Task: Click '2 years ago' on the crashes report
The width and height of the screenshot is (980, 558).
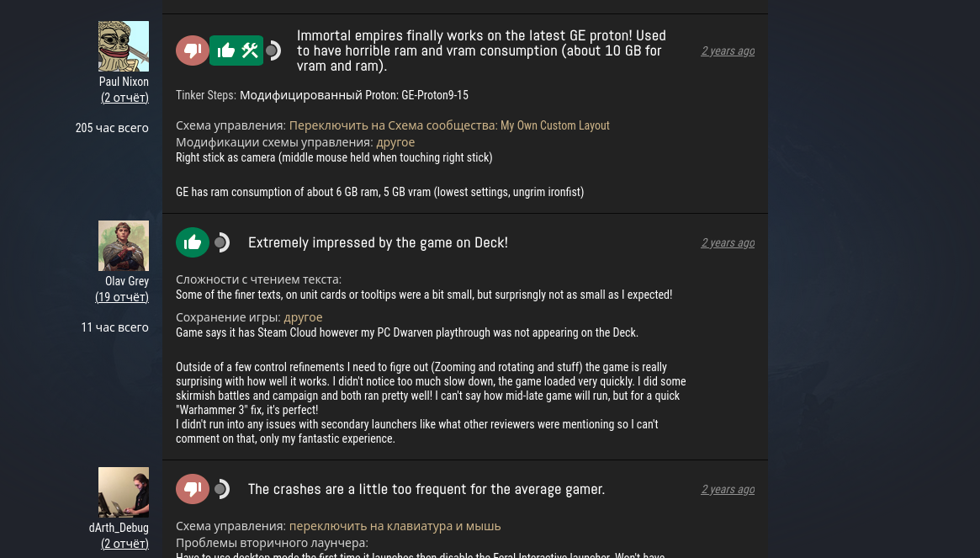Action: pos(728,489)
